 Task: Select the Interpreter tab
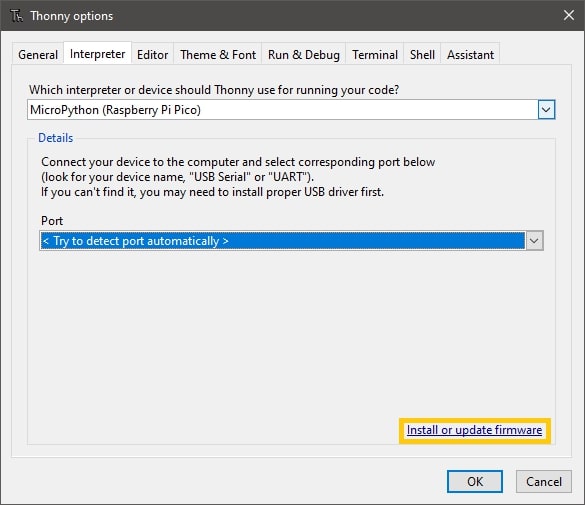[97, 54]
